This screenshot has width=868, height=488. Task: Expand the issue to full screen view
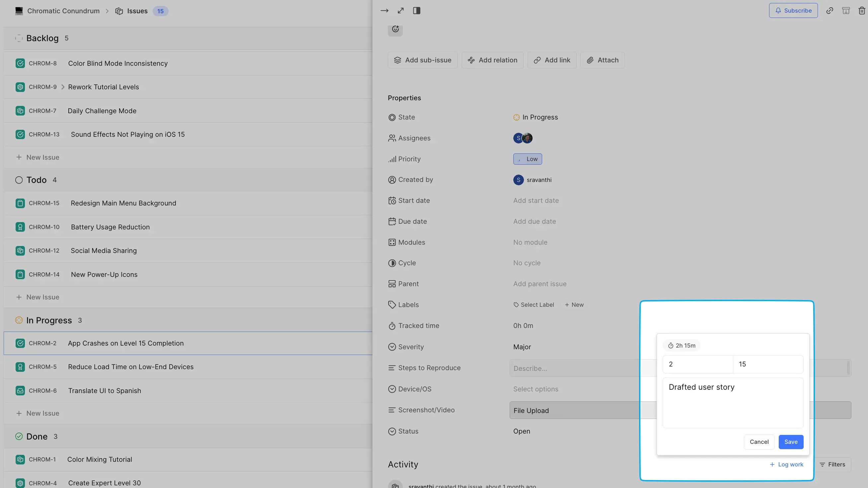[x=400, y=10]
